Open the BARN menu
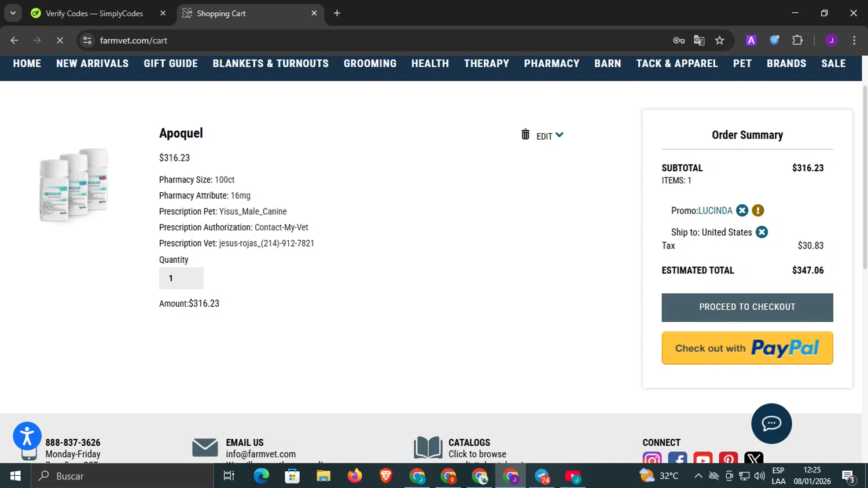Screen dimensions: 868x488 pyautogui.click(x=608, y=64)
